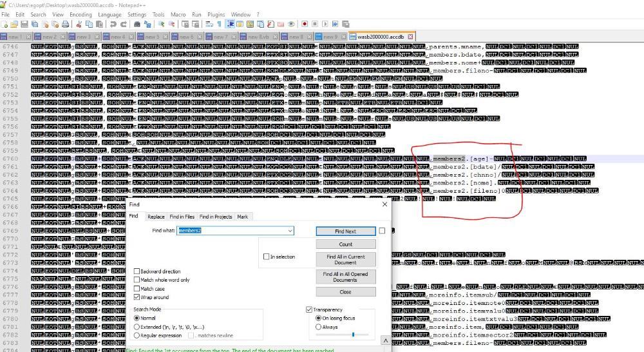
Task: Switch to the Find in Projects tab
Action: tap(216, 217)
